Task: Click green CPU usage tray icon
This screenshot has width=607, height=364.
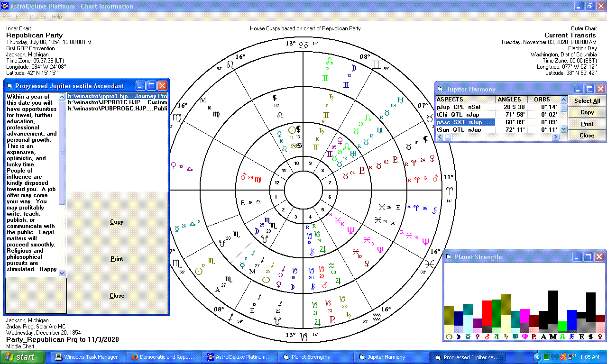Action: click(x=546, y=357)
